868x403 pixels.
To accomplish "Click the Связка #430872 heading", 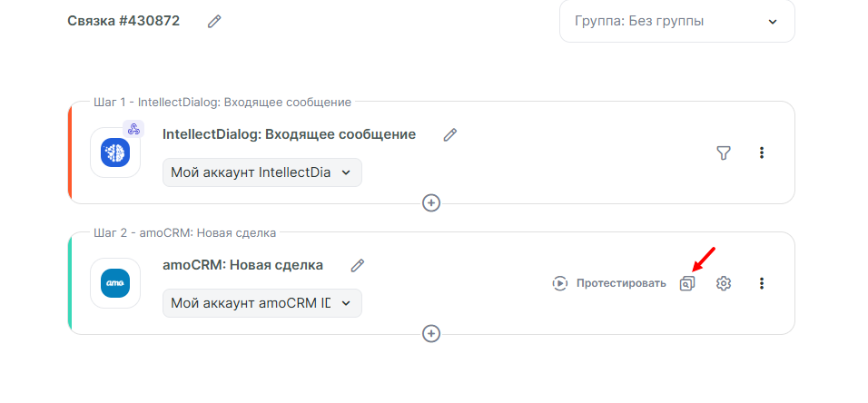I will (x=123, y=21).
